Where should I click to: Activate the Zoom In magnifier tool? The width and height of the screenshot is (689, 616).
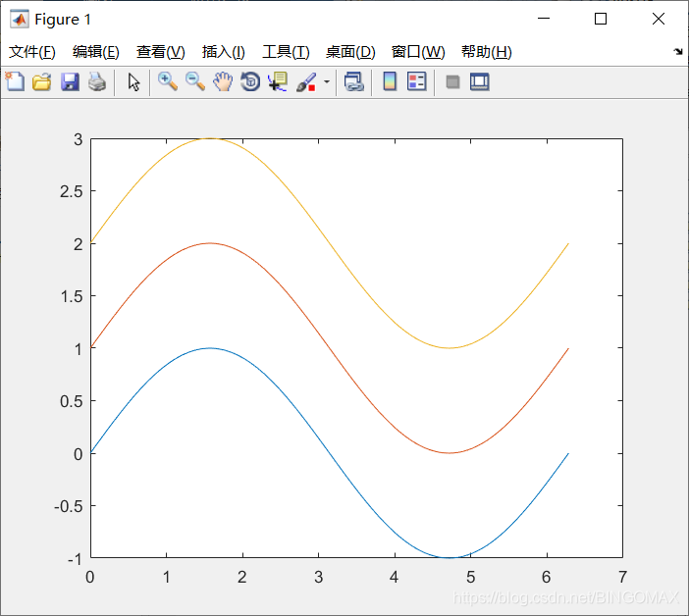(168, 82)
